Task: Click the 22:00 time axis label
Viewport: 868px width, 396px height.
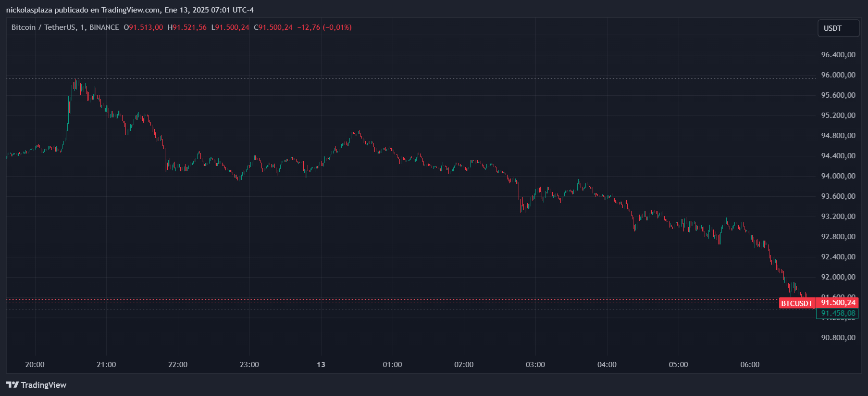Action: pyautogui.click(x=178, y=365)
